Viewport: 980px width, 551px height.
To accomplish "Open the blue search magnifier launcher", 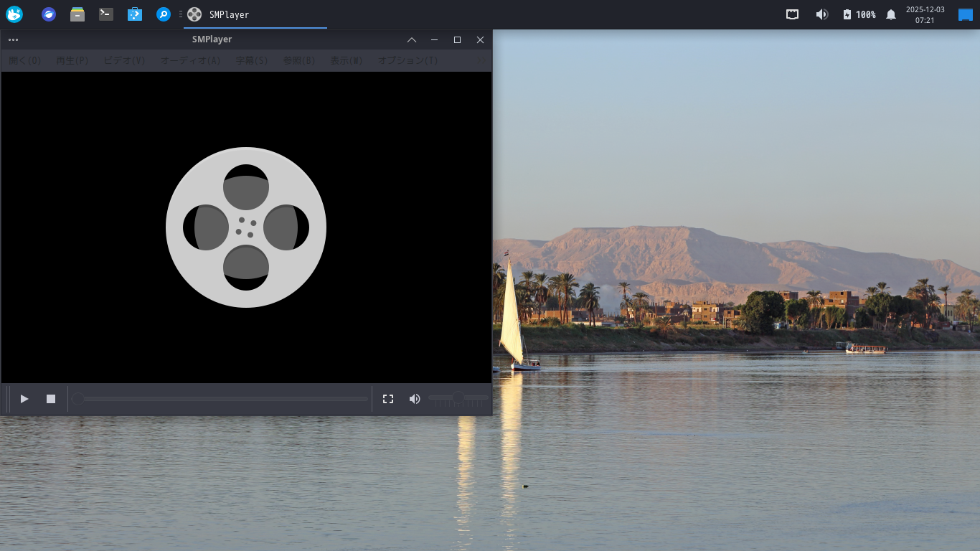I will coord(164,14).
